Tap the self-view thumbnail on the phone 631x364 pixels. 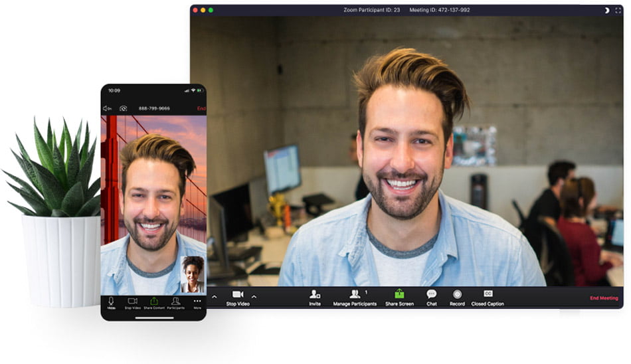pyautogui.click(x=193, y=274)
